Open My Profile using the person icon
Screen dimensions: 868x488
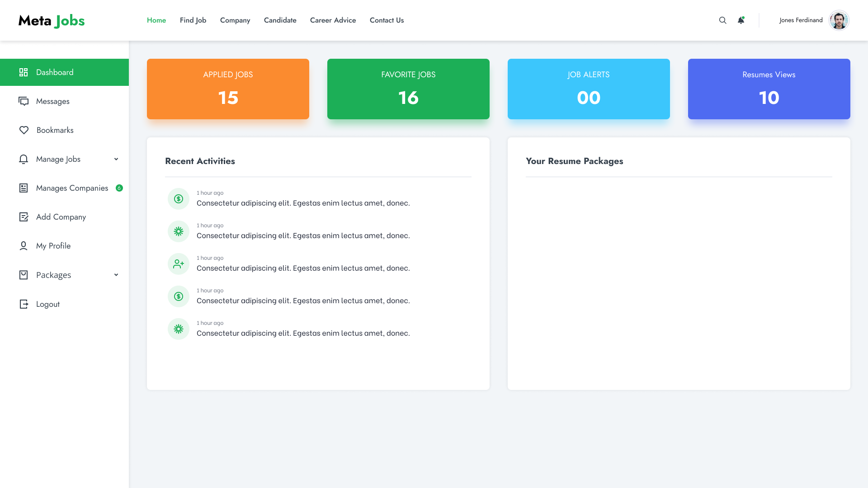24,246
